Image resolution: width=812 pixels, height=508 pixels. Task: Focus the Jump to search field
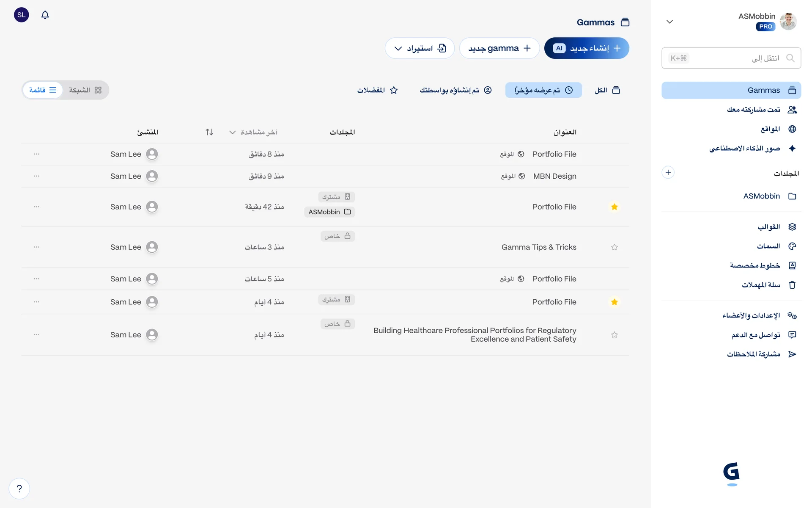click(731, 58)
